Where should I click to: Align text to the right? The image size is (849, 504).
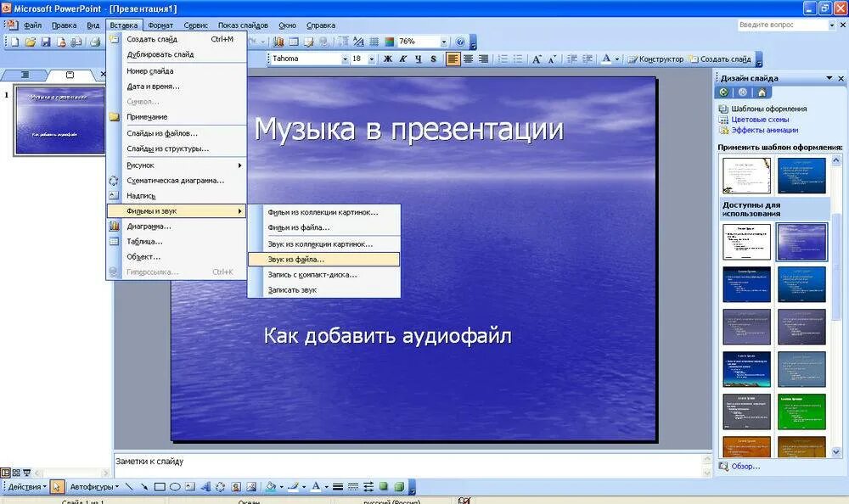click(x=484, y=59)
